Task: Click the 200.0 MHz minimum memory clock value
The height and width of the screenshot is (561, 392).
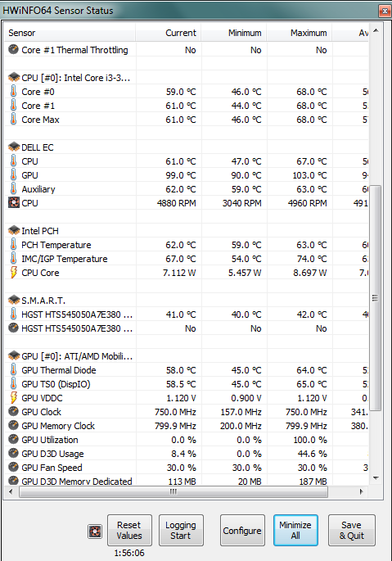Action: (x=241, y=426)
